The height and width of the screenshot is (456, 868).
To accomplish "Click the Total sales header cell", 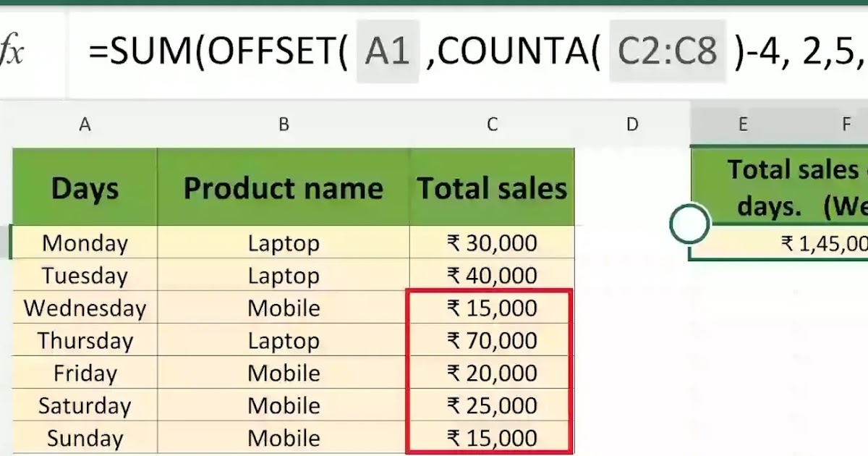I will pyautogui.click(x=492, y=187).
